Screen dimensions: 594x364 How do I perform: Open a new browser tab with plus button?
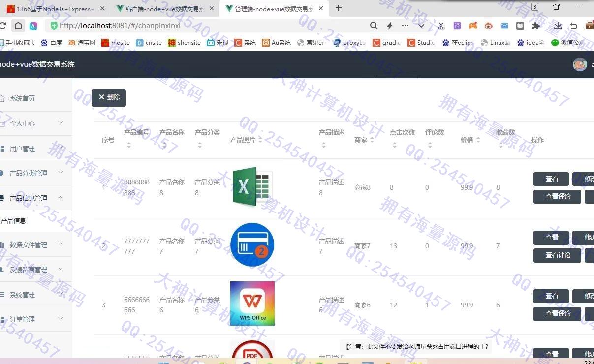[339, 8]
